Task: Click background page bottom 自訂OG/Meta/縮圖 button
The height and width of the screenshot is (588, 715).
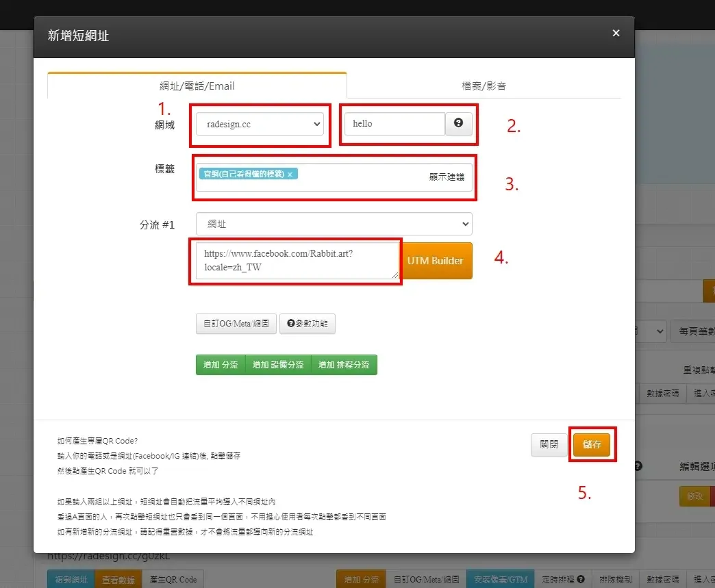Action: click(x=426, y=579)
